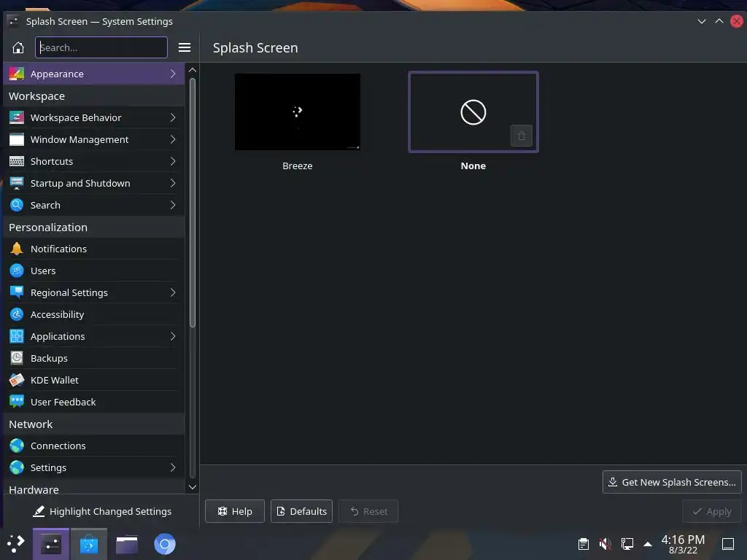The image size is (747, 560).
Task: Open the KDE application launcher
Action: pyautogui.click(x=16, y=544)
